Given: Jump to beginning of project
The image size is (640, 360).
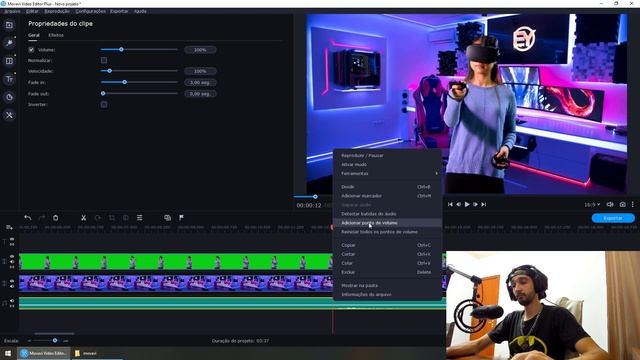Looking at the screenshot, I should 450,204.
